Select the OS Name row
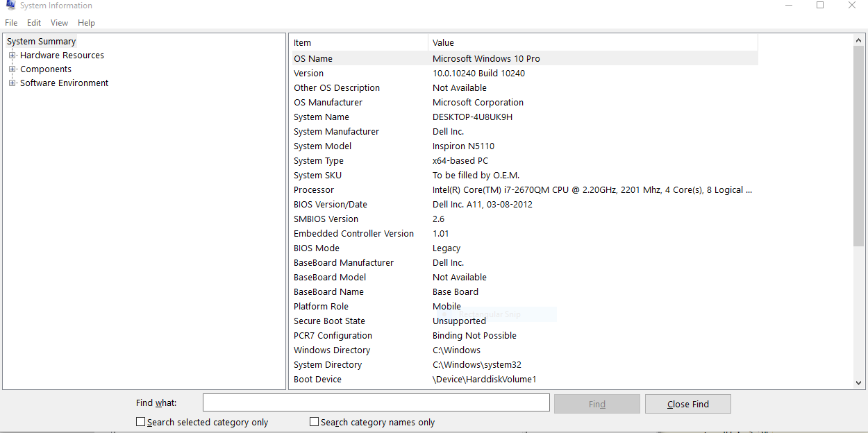This screenshot has height=433, width=868. point(524,59)
